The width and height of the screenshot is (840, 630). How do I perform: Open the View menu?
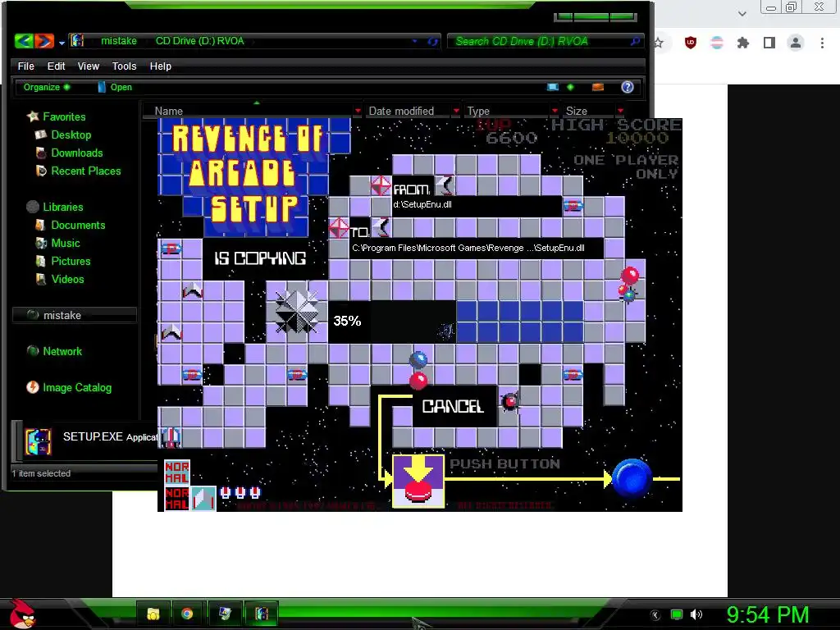click(x=88, y=66)
